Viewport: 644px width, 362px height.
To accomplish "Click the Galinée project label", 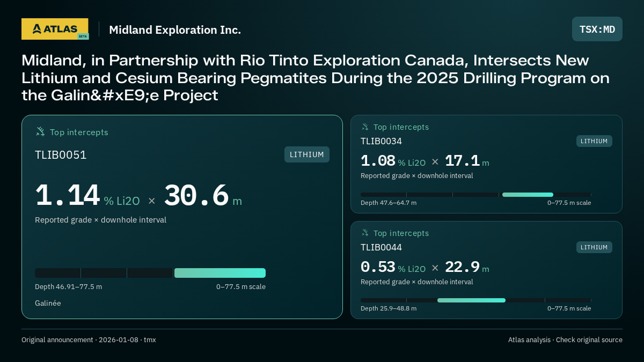I will click(x=48, y=303).
